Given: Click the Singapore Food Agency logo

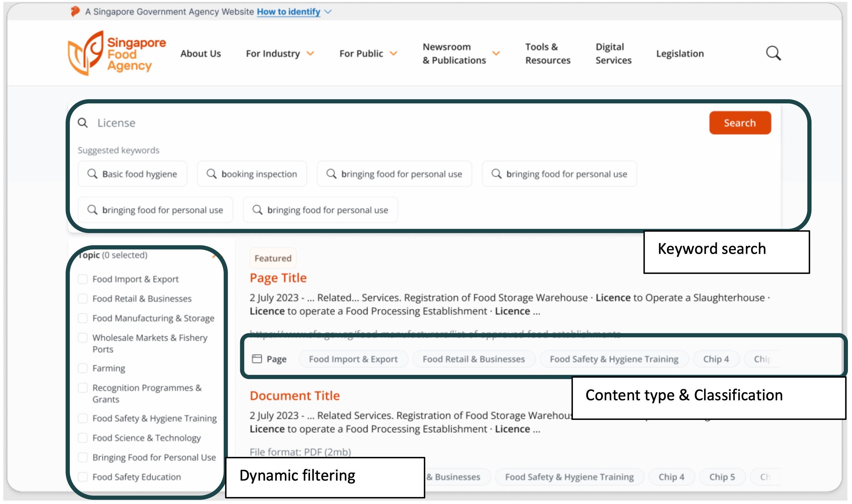Looking at the screenshot, I should 116,53.
